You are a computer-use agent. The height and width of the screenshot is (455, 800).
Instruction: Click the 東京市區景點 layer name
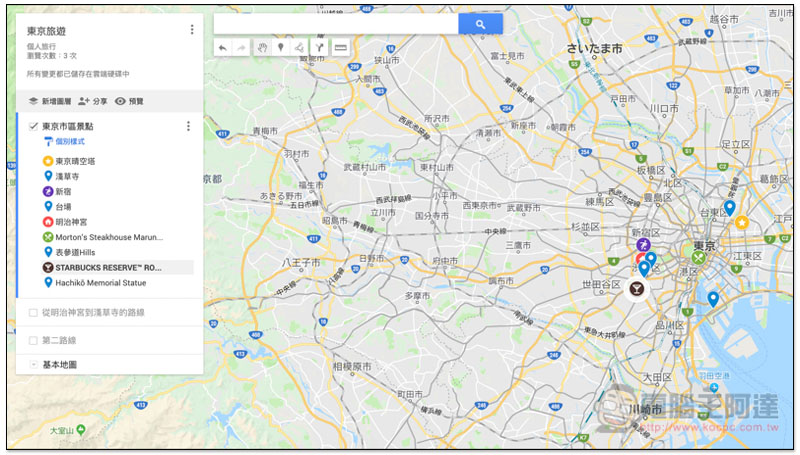(x=67, y=126)
